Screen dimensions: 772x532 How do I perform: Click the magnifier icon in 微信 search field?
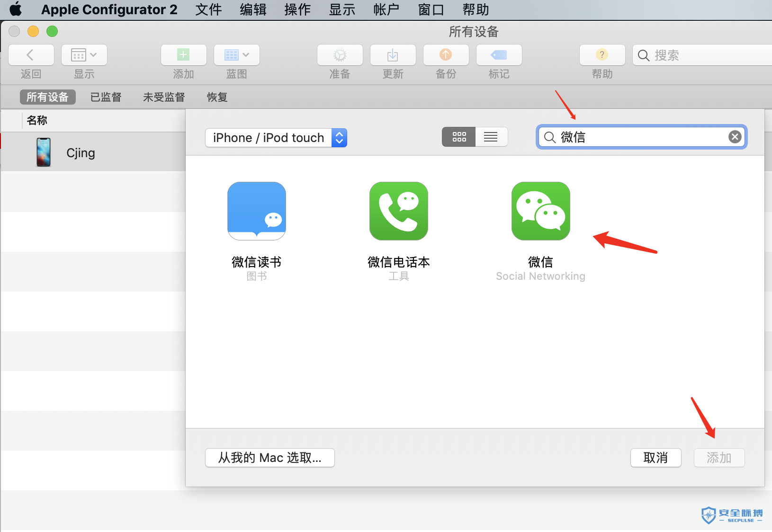click(550, 137)
